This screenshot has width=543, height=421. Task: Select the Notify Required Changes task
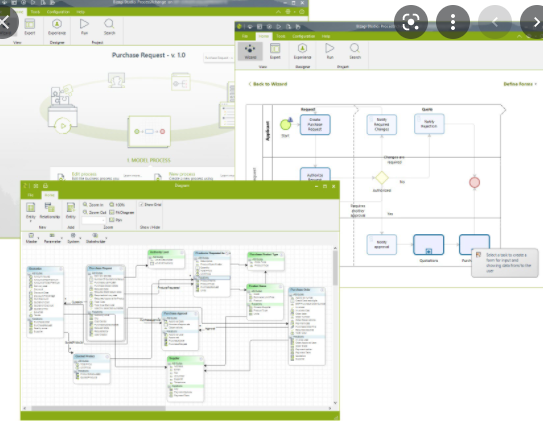click(x=382, y=124)
